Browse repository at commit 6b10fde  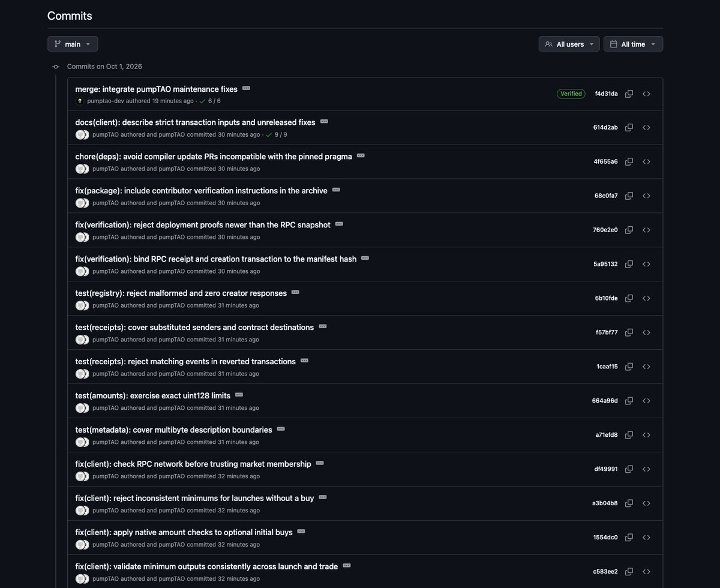(647, 298)
